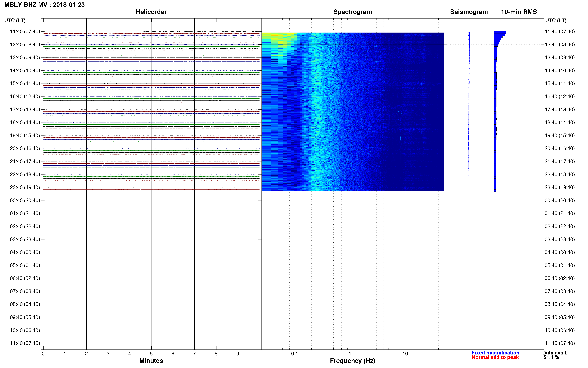The height and width of the screenshot is (368, 588).
Task: Click the 8 tick on the Minutes axis
Action: 216,354
